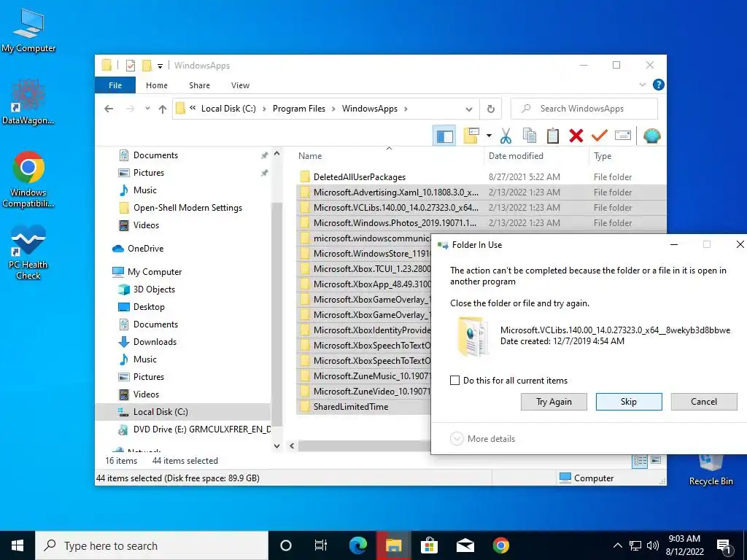The width and height of the screenshot is (747, 560).
Task: Expand the ribbon with the chevron
Action: coord(643,85)
